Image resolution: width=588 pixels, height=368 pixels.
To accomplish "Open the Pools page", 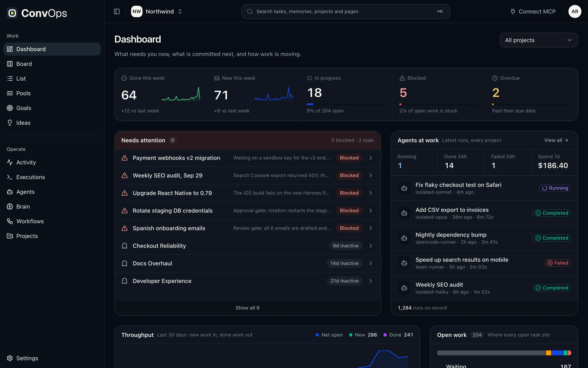I will [52, 93].
